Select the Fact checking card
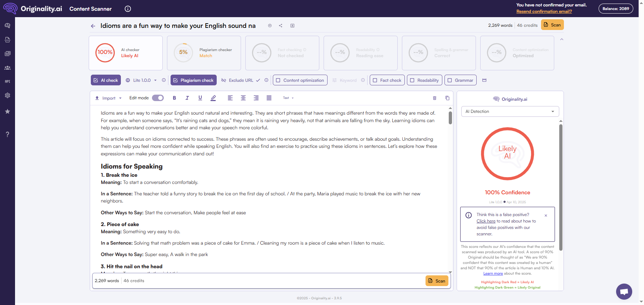644x305 pixels. 282,53
